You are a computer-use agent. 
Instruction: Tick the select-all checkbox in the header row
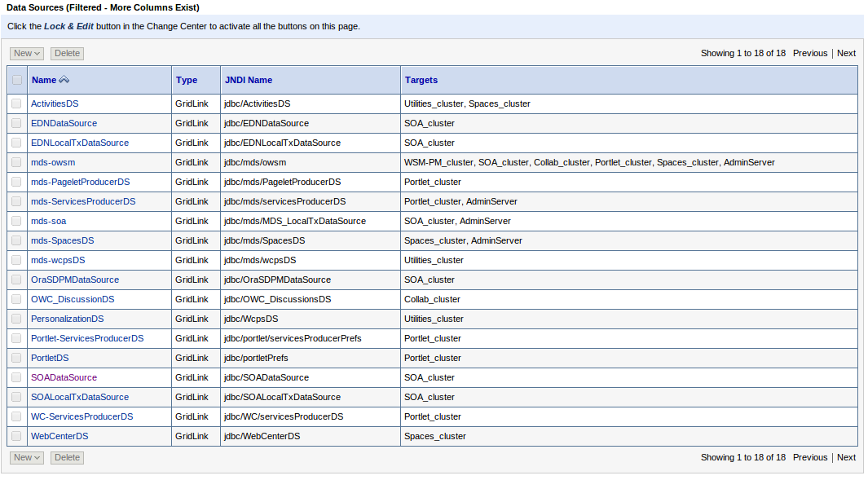pos(17,80)
